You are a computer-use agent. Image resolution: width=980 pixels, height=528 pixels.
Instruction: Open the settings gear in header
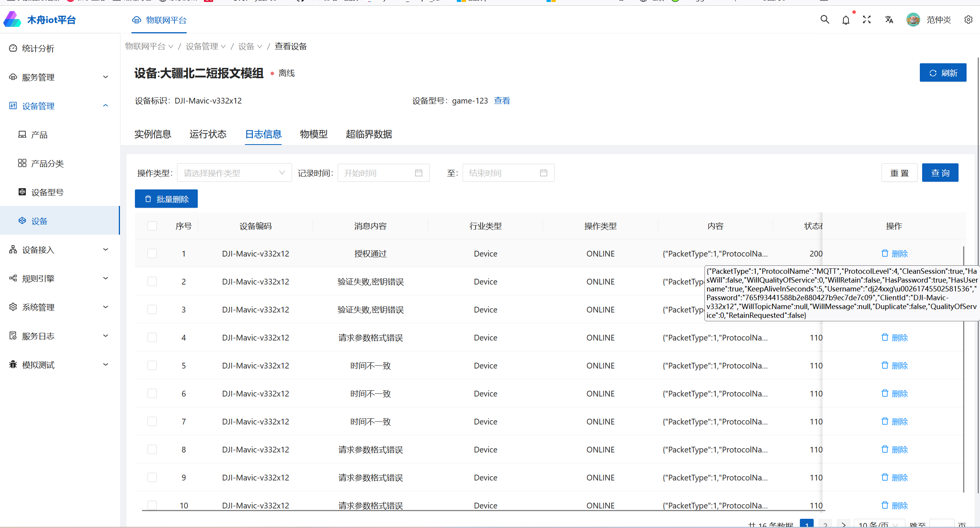[x=968, y=20]
